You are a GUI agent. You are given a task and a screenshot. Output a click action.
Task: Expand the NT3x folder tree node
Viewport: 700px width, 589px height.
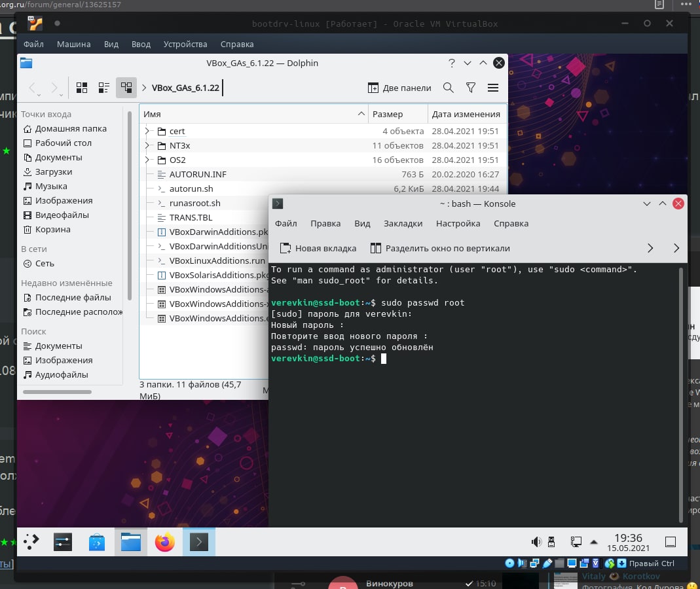point(147,145)
